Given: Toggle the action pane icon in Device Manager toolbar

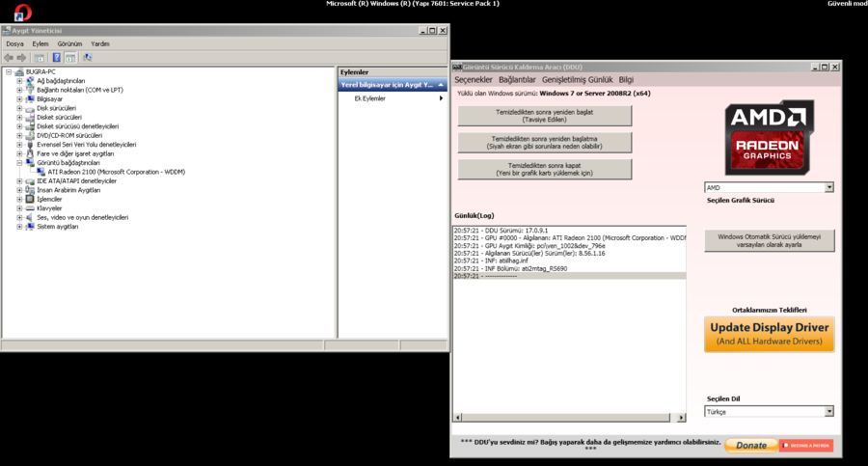Looking at the screenshot, I should [70, 58].
